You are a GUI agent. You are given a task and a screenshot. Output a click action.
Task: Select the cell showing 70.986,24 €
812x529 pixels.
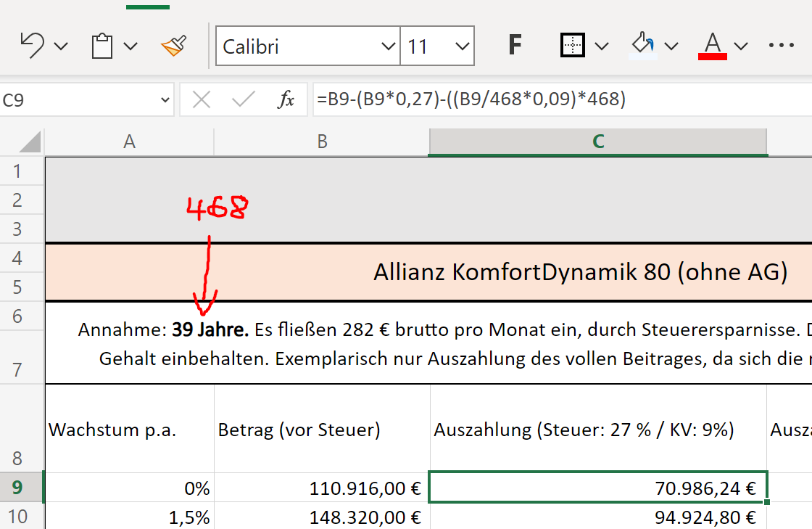pyautogui.click(x=598, y=488)
